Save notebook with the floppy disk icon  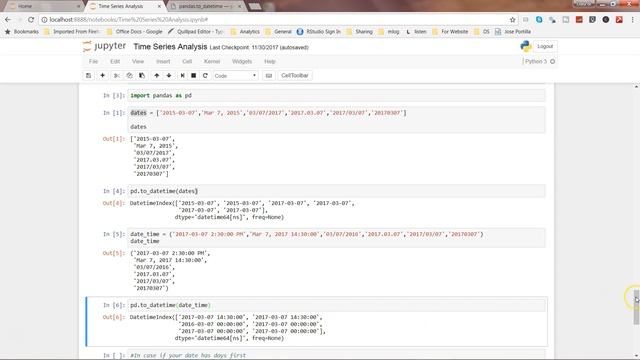[89, 76]
